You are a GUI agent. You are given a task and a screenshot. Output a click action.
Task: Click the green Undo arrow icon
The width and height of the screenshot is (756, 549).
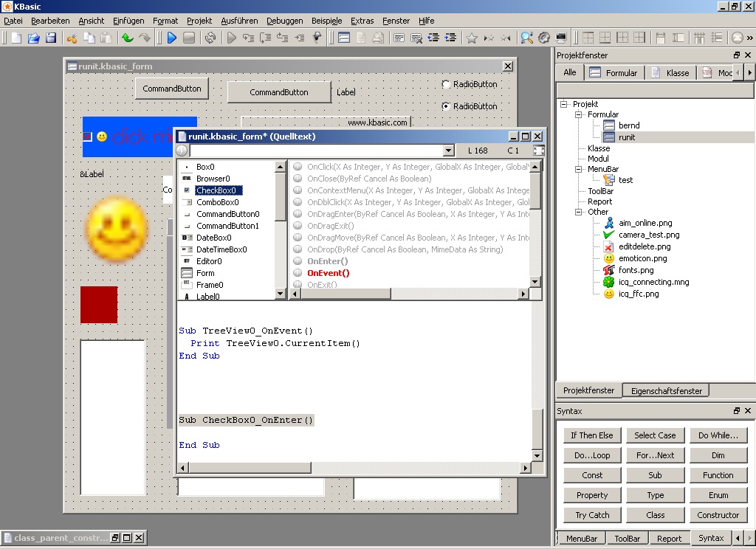coord(128,38)
